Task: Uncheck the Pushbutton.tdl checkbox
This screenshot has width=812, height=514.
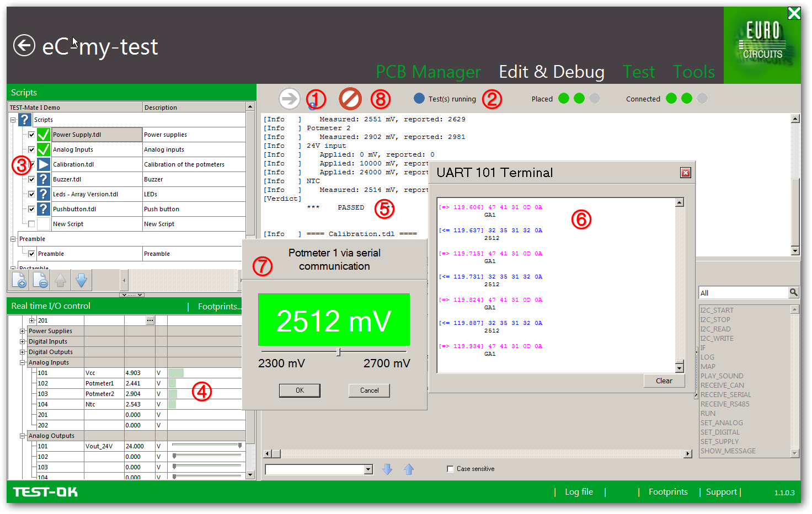Action: [x=31, y=209]
